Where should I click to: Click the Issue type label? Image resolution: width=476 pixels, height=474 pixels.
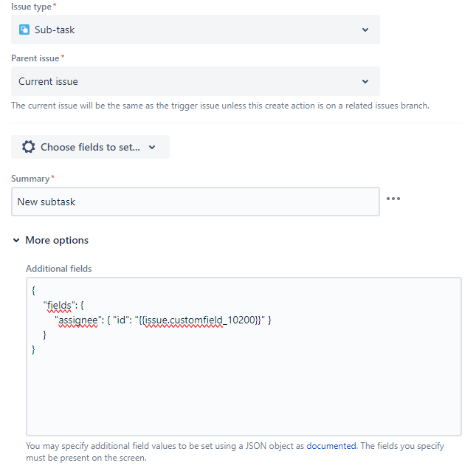coord(31,6)
